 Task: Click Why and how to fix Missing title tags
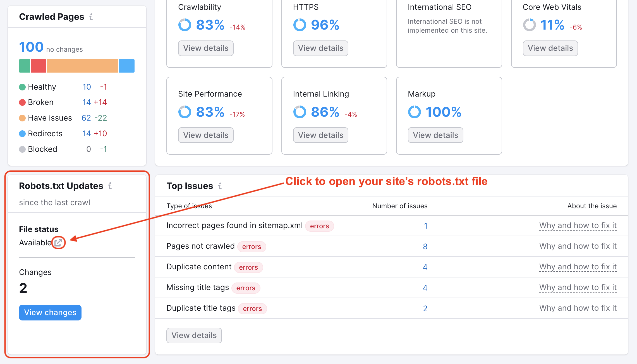[578, 287]
